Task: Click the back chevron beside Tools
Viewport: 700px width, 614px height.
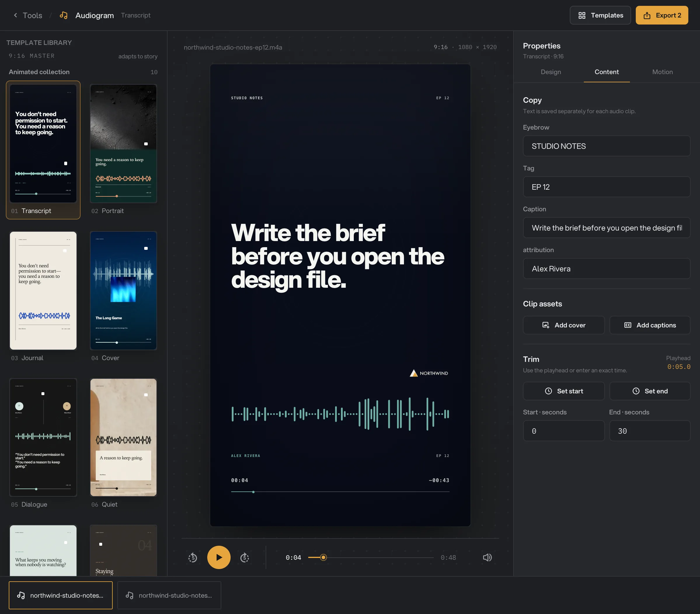Action: 15,15
